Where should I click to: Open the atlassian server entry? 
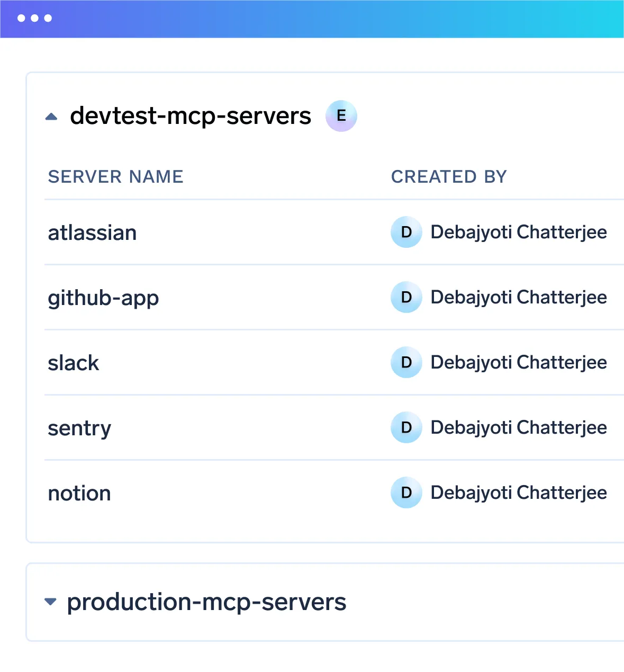click(x=92, y=232)
